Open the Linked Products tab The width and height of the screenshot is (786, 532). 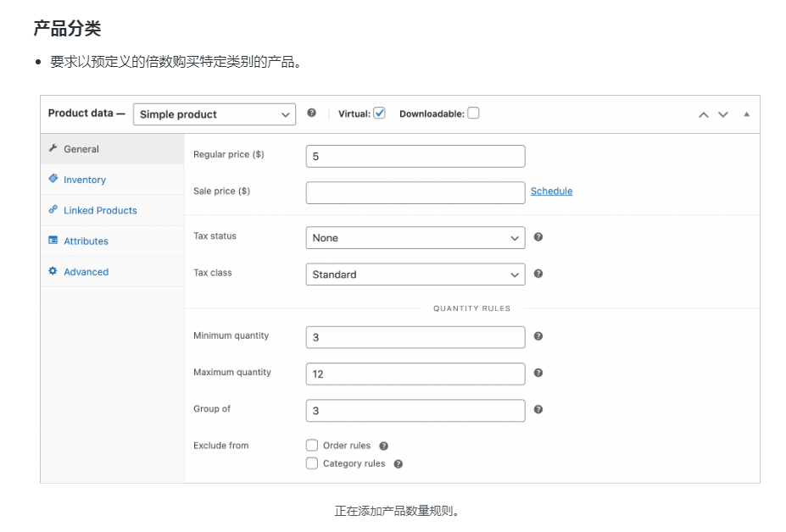pos(100,210)
